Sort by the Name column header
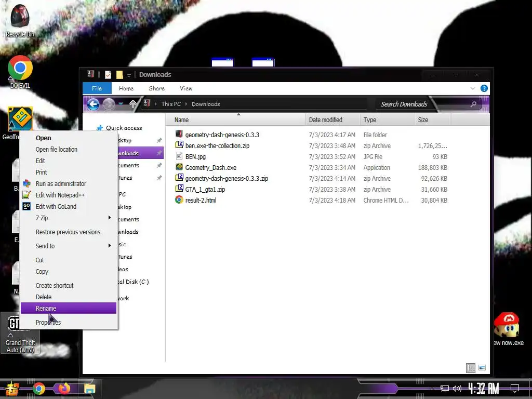Screen dimensions: 532x399 tap(235, 120)
